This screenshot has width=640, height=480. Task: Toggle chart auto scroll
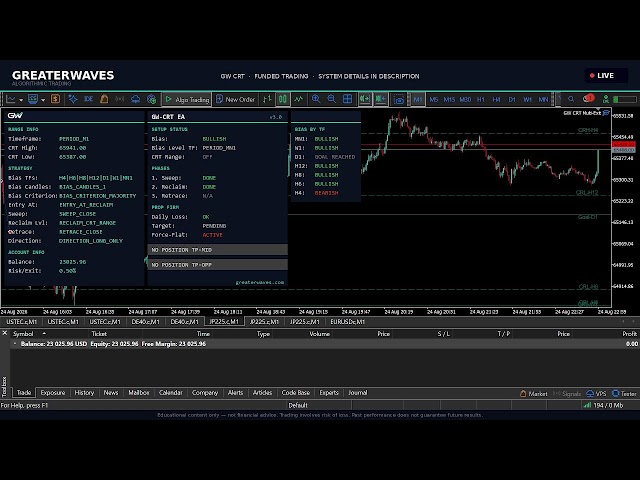point(364,99)
